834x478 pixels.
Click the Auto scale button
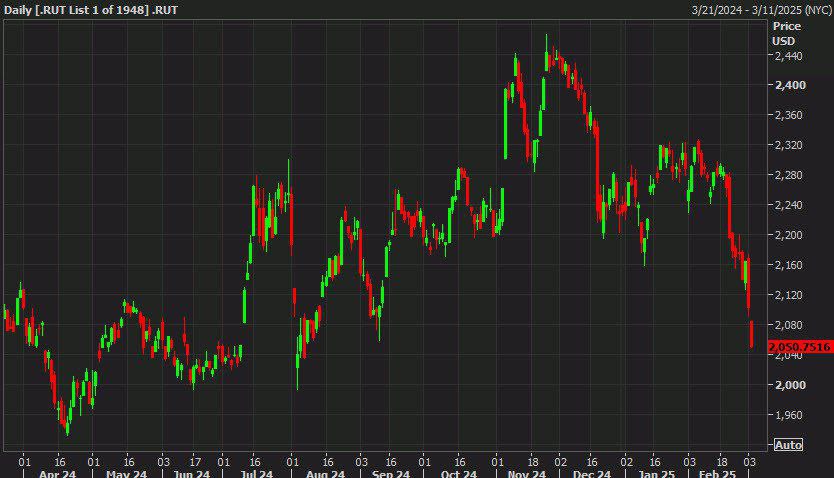tap(788, 445)
